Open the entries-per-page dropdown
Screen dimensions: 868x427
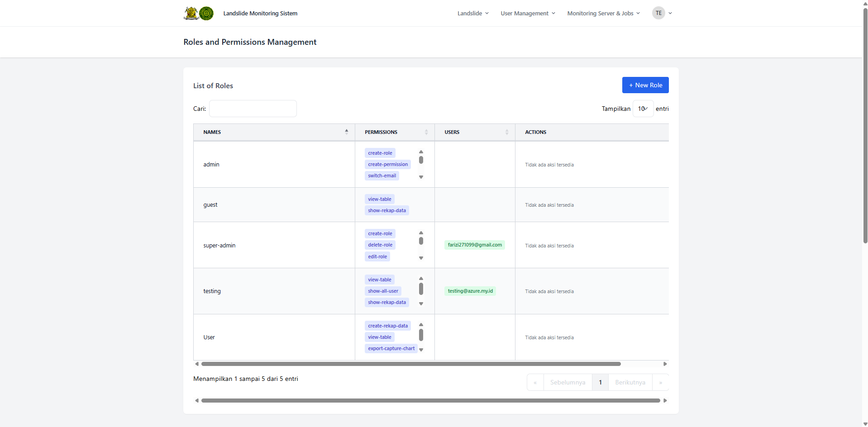(x=643, y=109)
